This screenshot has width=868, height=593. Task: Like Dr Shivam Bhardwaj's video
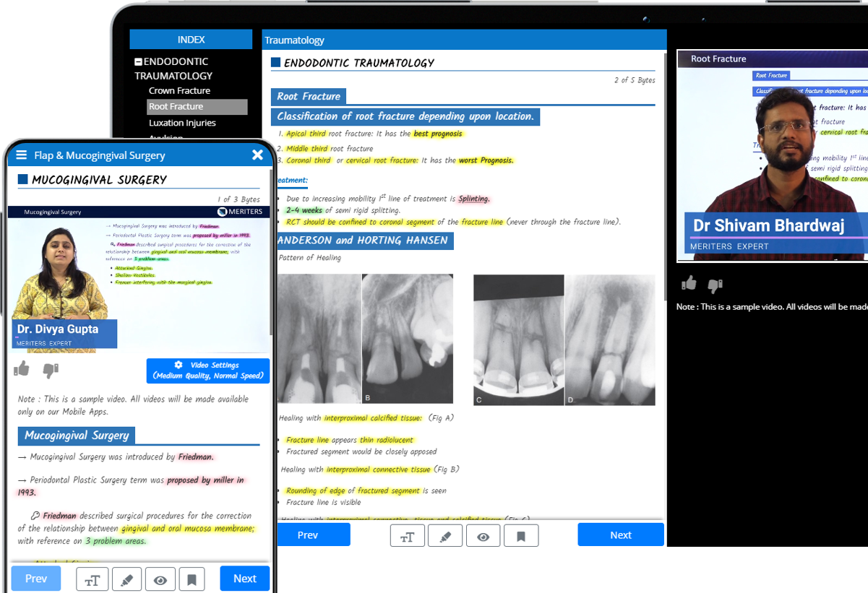689,283
